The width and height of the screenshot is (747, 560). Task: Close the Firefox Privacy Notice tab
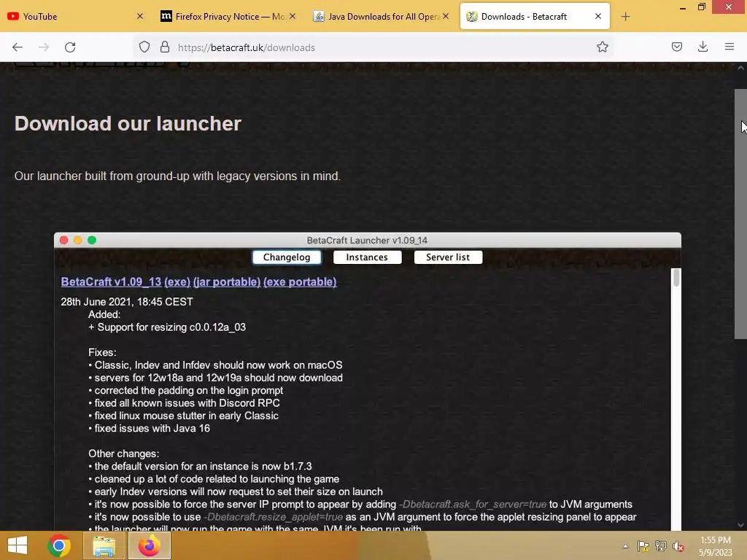[x=293, y=16]
